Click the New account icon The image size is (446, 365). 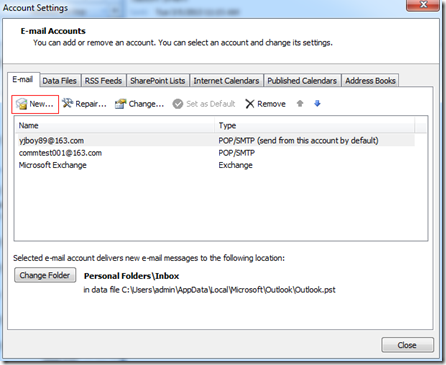(21, 104)
